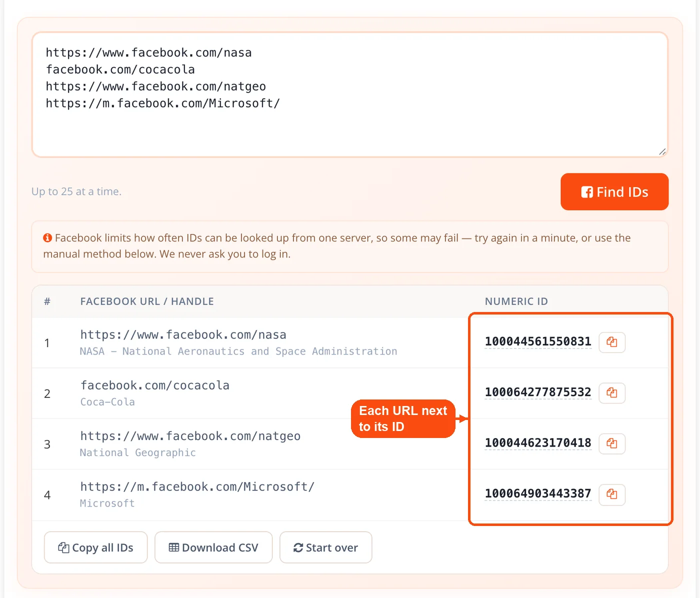Viewport: 700px width, 598px height.
Task: Click the Microsoft page name subtitle
Action: tap(107, 503)
